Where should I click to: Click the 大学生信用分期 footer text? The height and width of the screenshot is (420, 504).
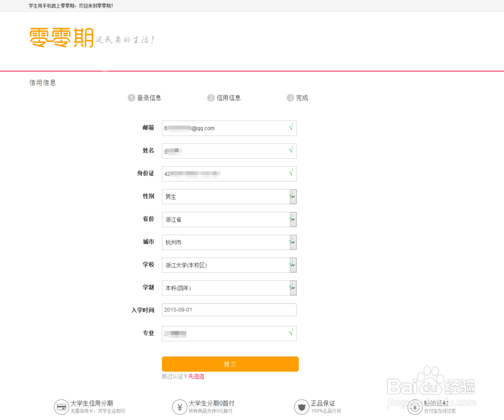(x=92, y=403)
